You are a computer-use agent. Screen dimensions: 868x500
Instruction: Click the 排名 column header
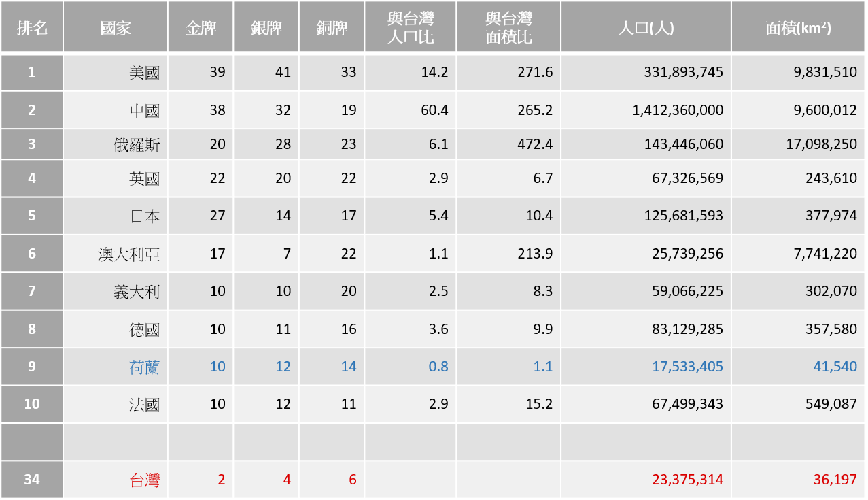32,28
